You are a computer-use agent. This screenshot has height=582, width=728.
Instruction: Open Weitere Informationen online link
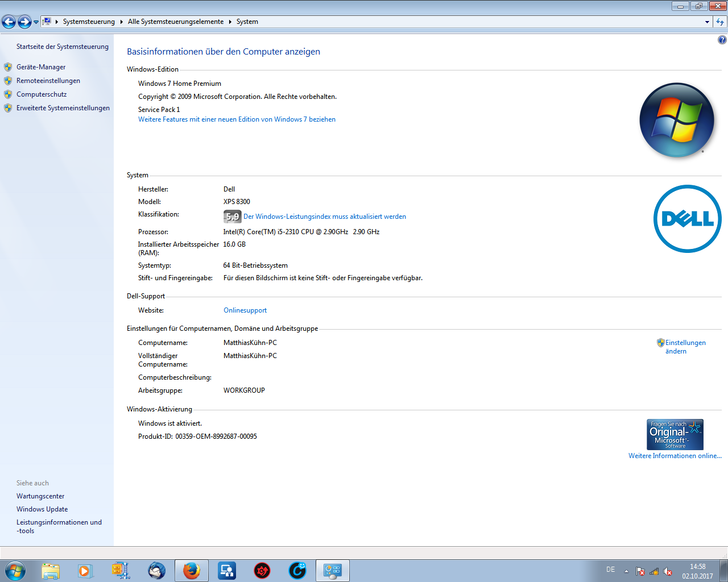(x=675, y=456)
